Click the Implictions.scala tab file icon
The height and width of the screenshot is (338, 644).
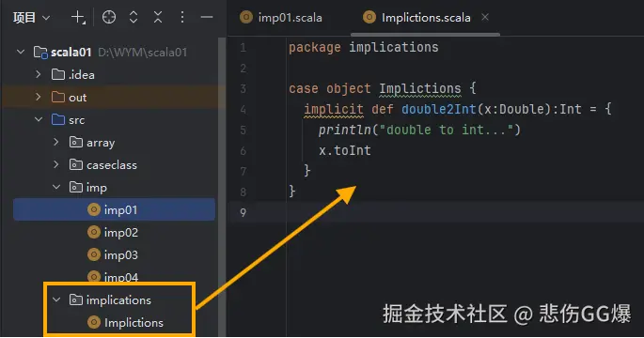click(369, 17)
